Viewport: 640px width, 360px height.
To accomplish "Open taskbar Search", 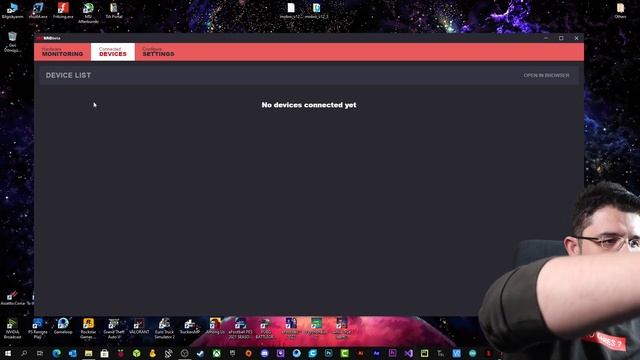I will (24, 353).
